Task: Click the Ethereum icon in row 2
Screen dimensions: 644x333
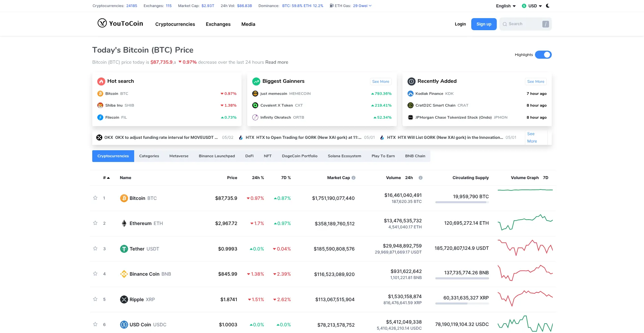Action: click(x=124, y=223)
